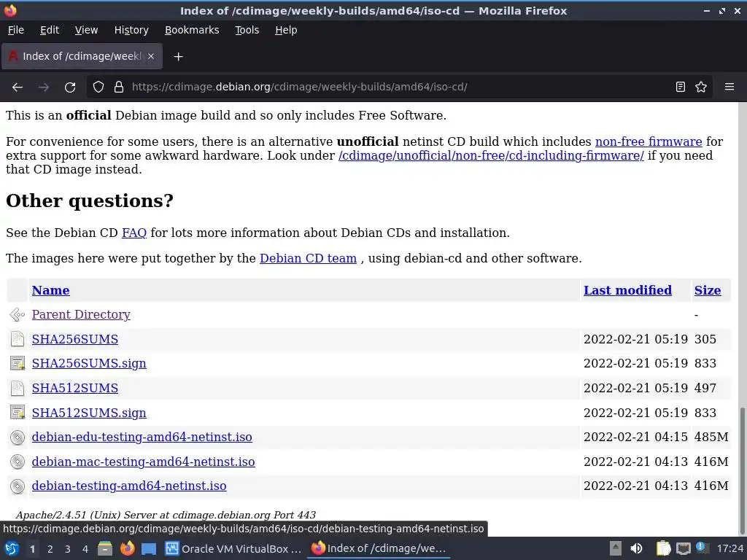Sort listing by Name column header
Image resolution: width=747 pixels, height=560 pixels.
[x=50, y=290]
